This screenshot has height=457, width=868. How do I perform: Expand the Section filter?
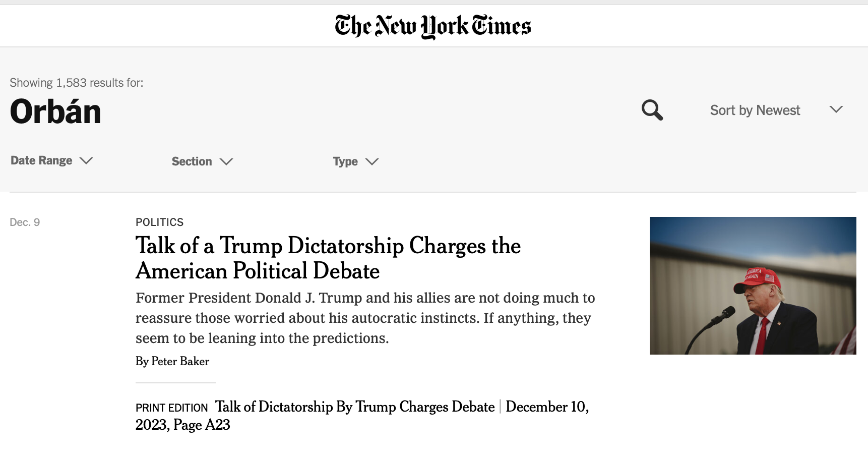[192, 161]
